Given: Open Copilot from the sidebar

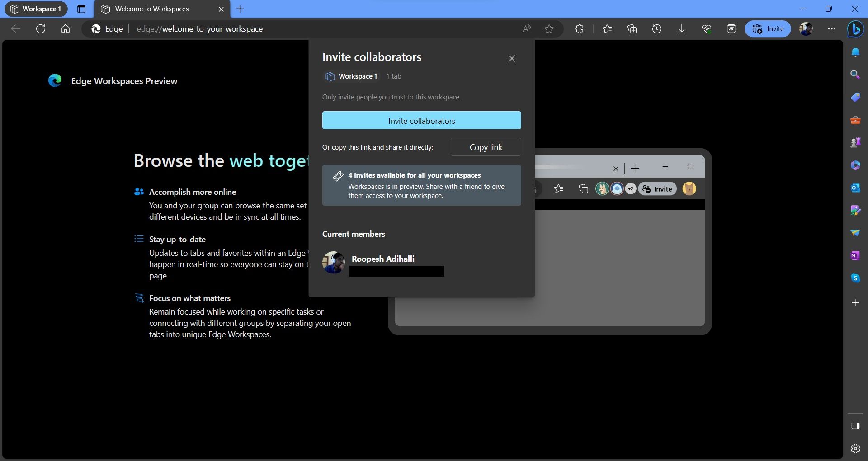Looking at the screenshot, I should (x=855, y=29).
